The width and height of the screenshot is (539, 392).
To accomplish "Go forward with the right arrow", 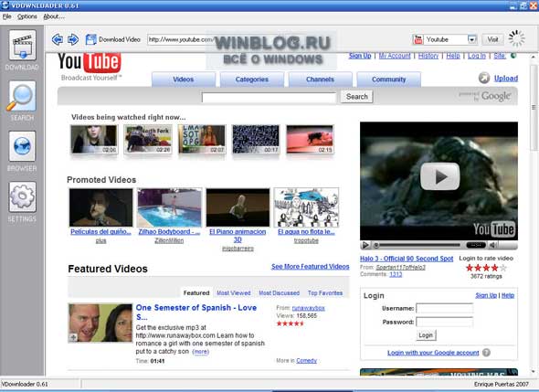I will click(73, 39).
